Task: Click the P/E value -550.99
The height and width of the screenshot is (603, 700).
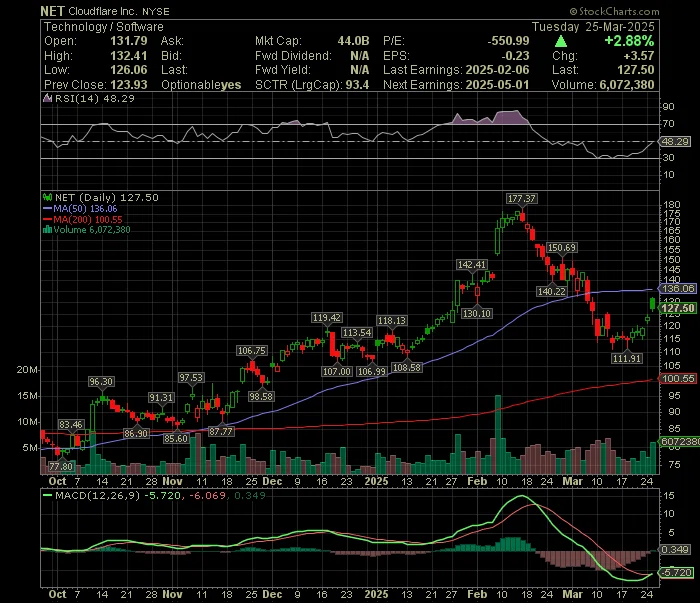Action: coord(508,41)
